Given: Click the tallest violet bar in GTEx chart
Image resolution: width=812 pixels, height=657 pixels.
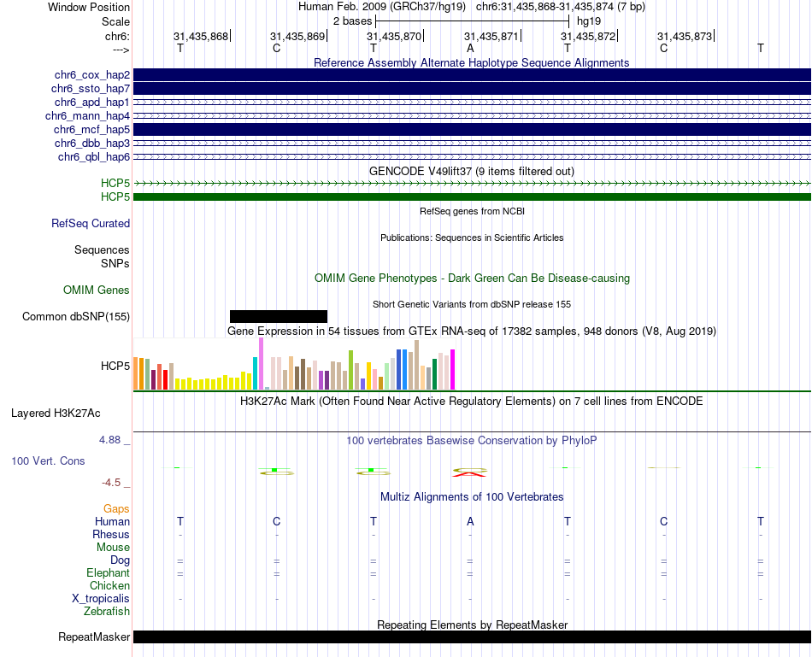Looking at the screenshot, I should pos(261,363).
